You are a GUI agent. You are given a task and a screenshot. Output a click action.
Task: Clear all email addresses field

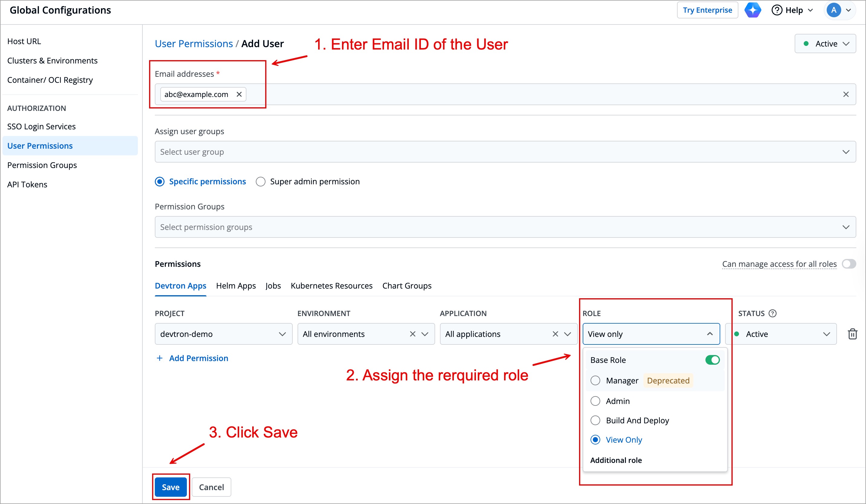tap(846, 94)
